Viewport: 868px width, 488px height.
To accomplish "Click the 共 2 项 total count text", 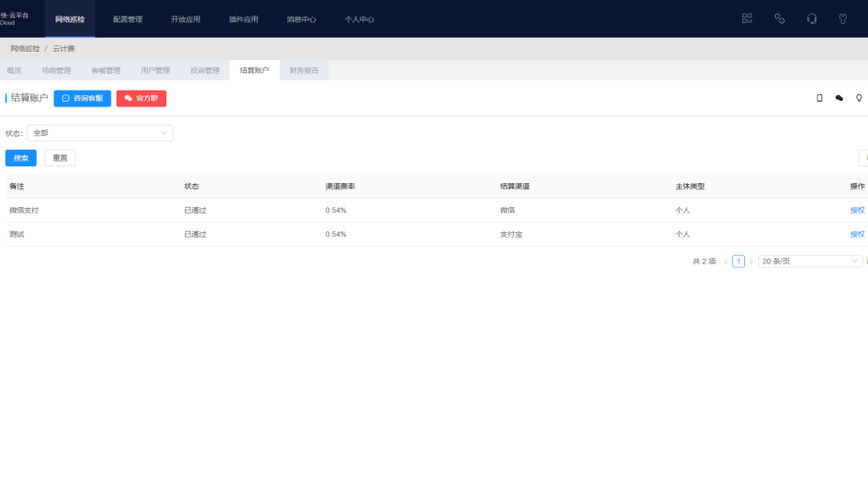I will (704, 262).
